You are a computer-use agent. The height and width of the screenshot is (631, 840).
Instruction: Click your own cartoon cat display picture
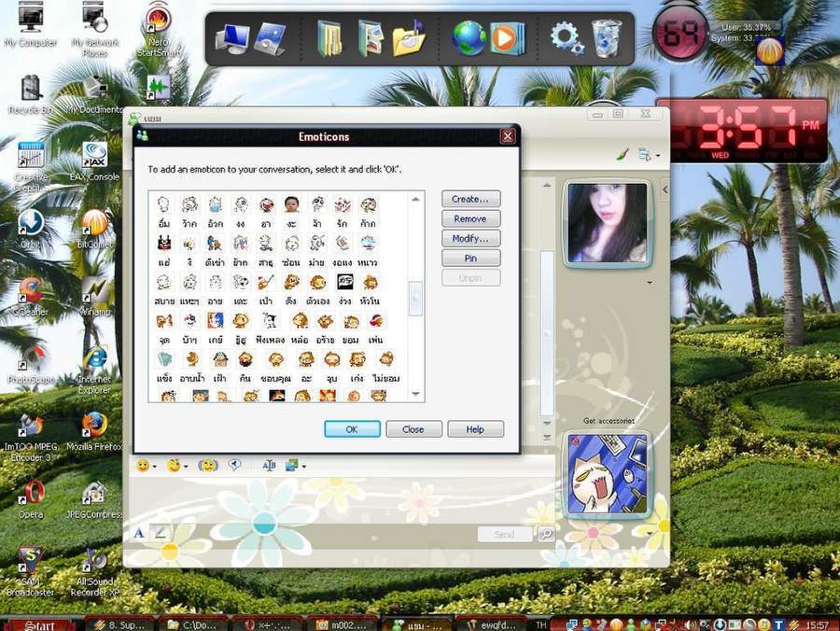607,473
